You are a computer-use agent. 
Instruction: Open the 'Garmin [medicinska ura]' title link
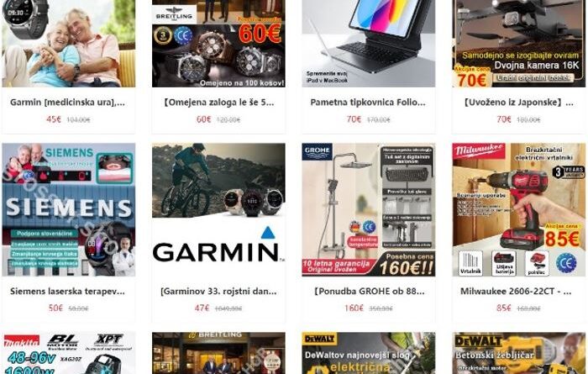click(67, 103)
